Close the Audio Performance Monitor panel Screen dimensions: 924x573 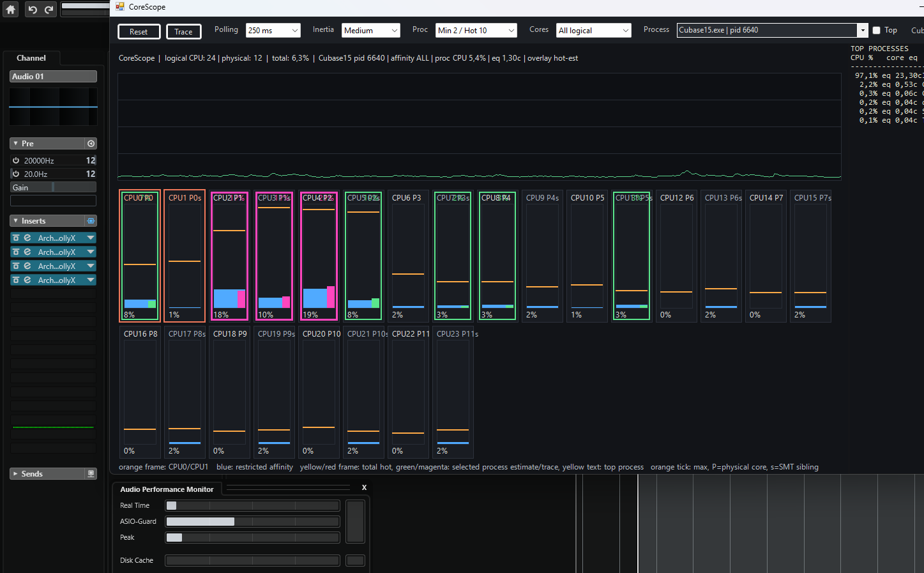tap(364, 487)
